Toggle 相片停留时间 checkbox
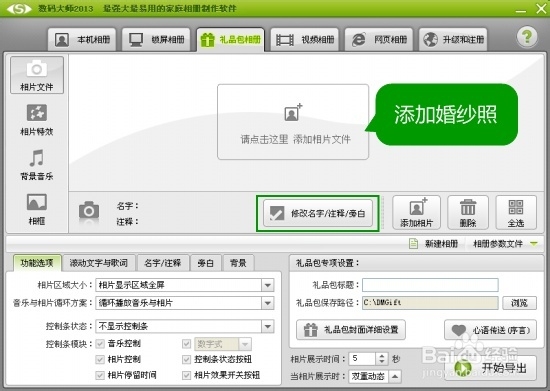The width and height of the screenshot is (550, 391). [100, 375]
